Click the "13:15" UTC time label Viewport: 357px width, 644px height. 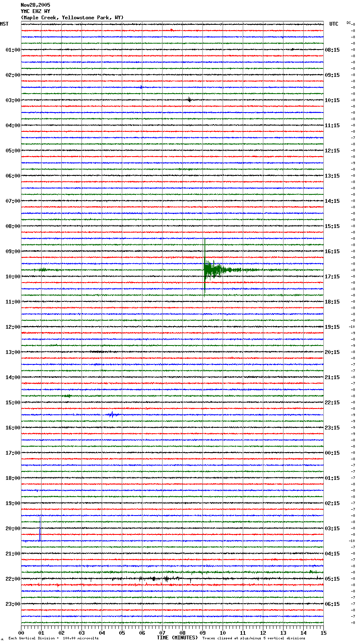(x=332, y=176)
